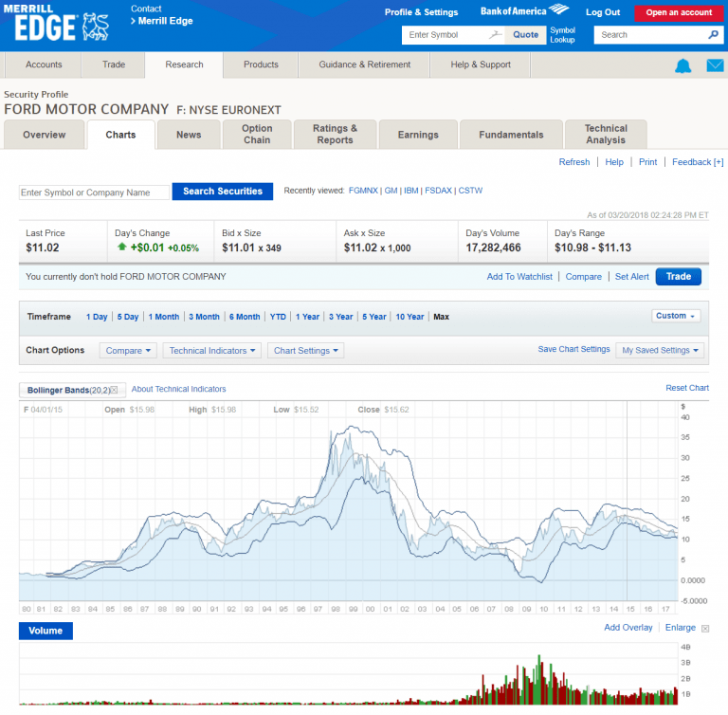The image size is (728, 715).
Task: Open the Symbol Lookup link
Action: point(562,35)
